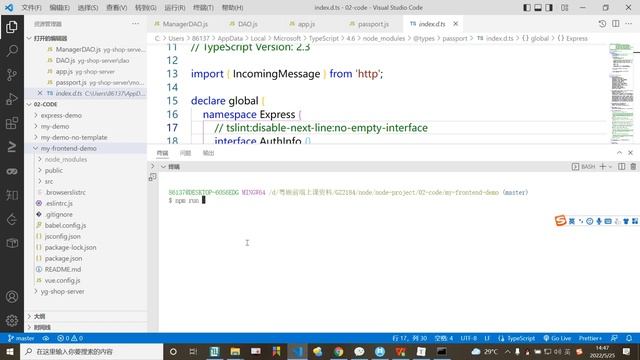Open the timeline history icon in editor toolbar

point(602,24)
